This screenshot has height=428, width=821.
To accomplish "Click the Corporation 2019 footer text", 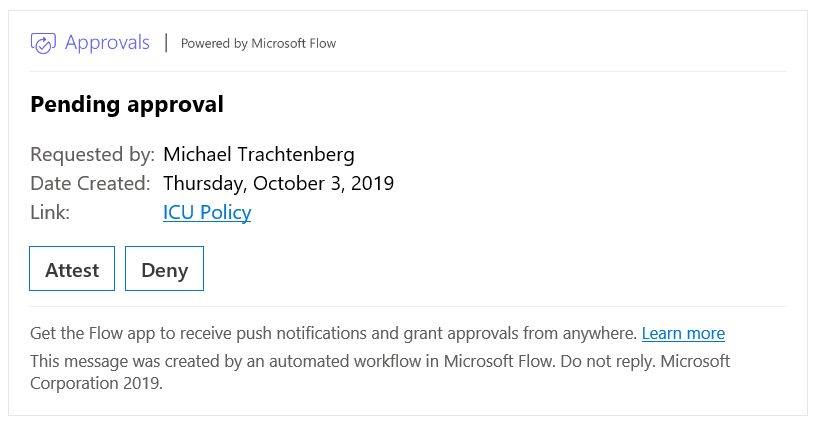I will click(96, 383).
